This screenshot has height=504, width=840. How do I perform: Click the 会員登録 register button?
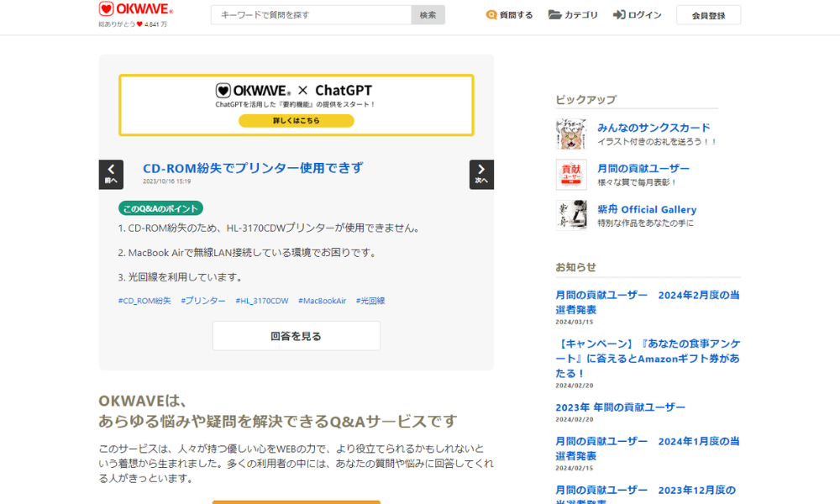coord(708,15)
